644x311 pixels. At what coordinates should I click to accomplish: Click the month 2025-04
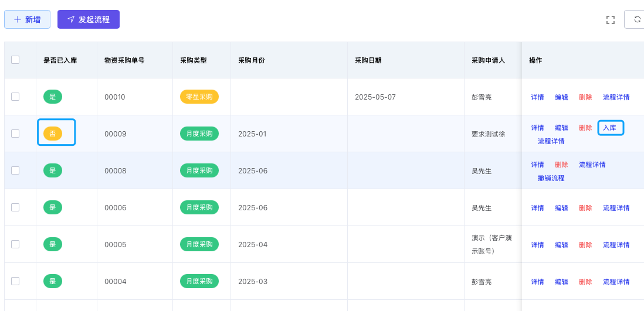coord(253,245)
